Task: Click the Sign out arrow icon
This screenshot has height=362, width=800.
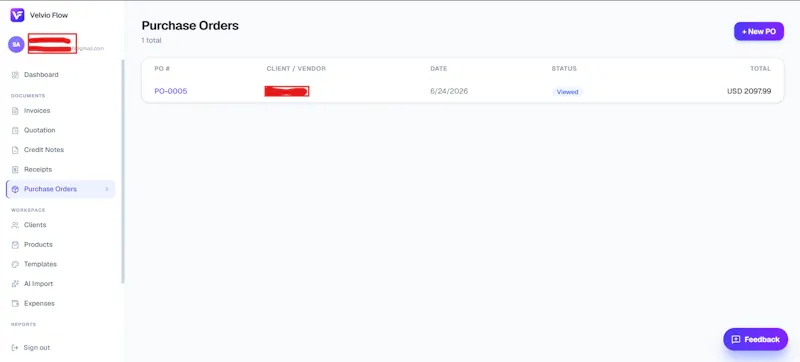Action: 15,348
